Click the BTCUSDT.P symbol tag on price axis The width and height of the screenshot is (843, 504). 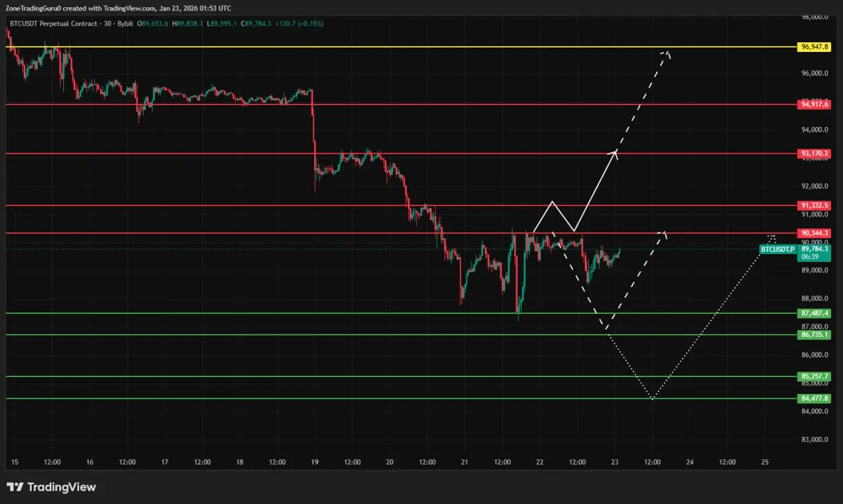click(x=777, y=249)
